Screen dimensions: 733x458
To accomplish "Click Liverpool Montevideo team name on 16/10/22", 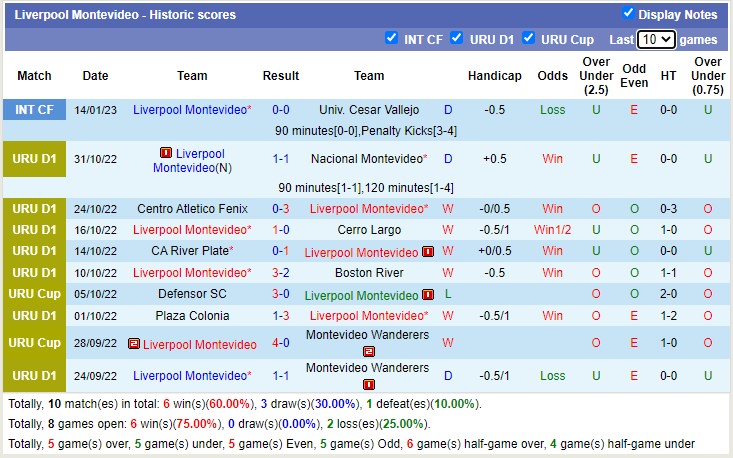I will [190, 230].
